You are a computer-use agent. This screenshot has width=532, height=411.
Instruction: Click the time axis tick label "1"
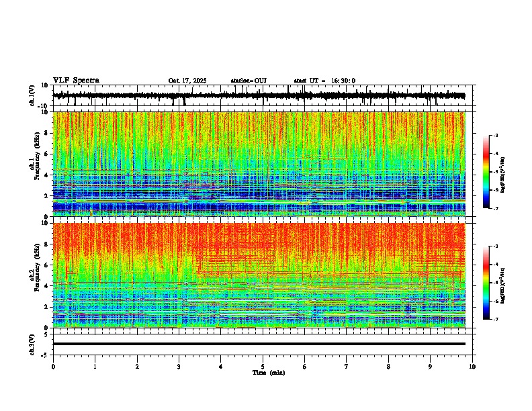[x=95, y=367]
